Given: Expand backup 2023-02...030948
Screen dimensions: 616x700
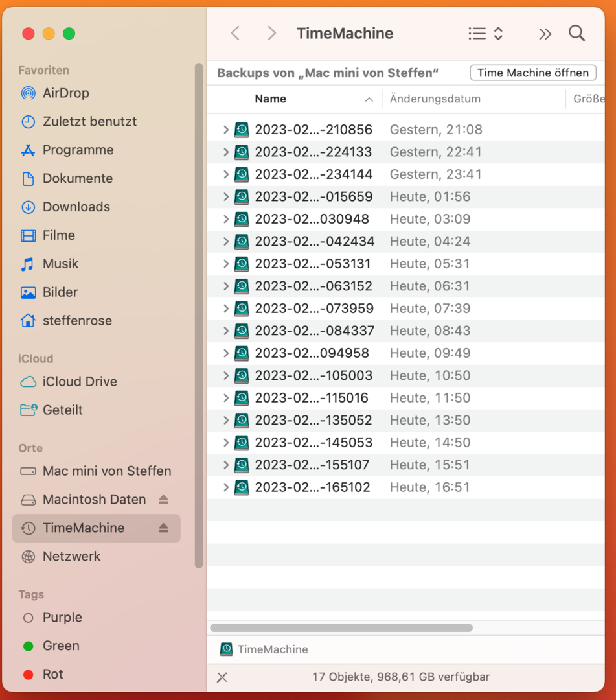Looking at the screenshot, I should [x=225, y=219].
